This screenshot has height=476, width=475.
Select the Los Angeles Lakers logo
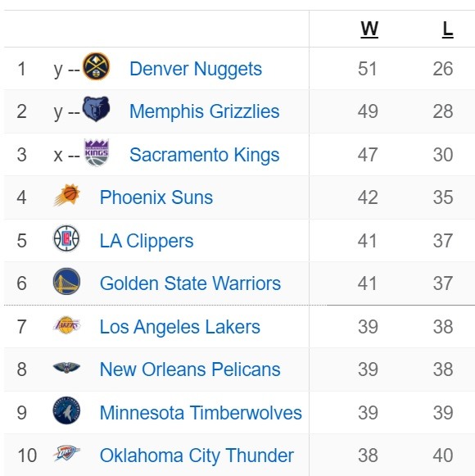[x=67, y=325]
